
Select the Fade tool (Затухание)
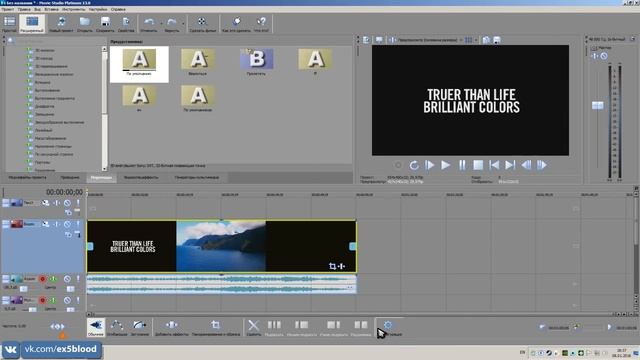(140, 327)
